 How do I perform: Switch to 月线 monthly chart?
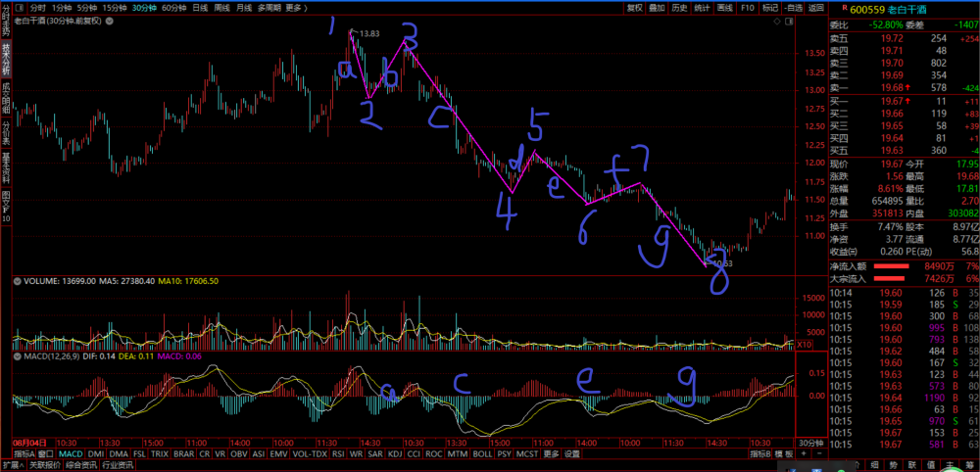coord(244,8)
